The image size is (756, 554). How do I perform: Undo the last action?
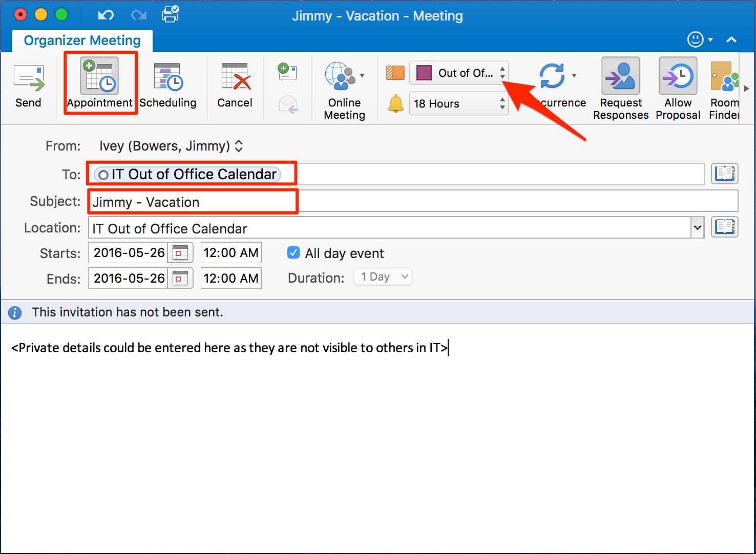106,15
